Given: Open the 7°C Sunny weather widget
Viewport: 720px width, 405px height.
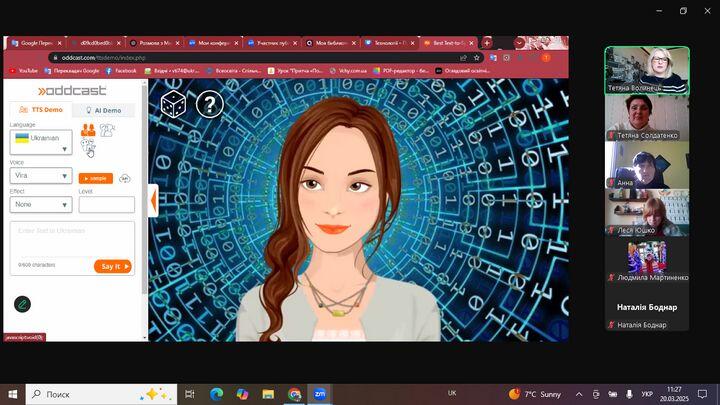Looking at the screenshot, I should [x=534, y=394].
